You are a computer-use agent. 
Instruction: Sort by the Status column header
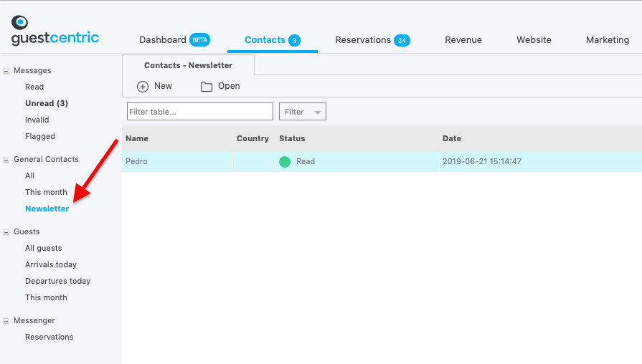point(292,138)
